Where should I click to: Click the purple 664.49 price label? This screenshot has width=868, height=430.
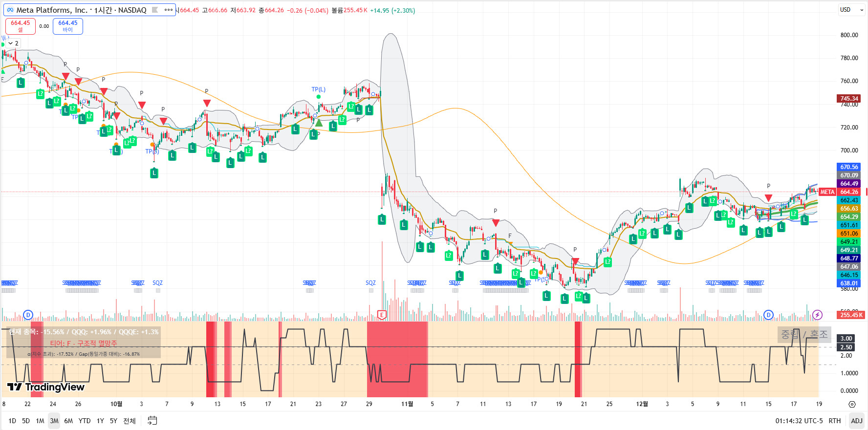pyautogui.click(x=849, y=184)
